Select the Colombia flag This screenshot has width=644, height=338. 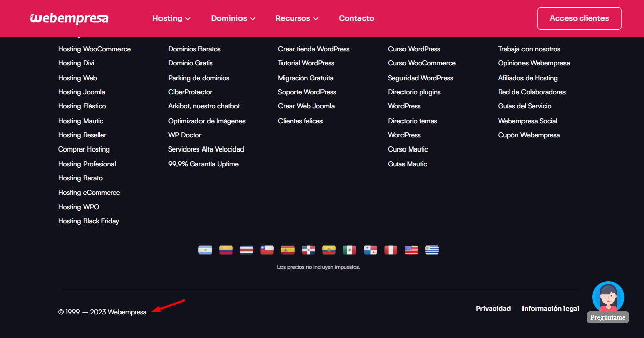226,250
